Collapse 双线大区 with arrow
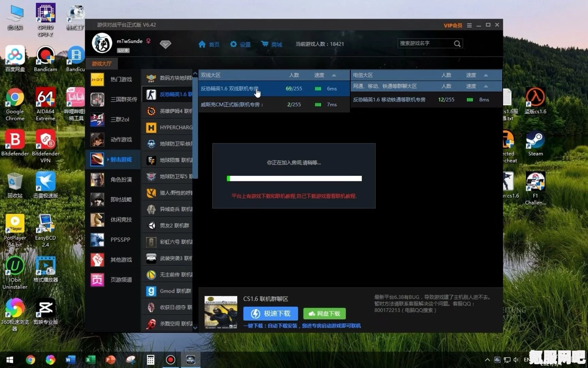Image resolution: width=588 pixels, height=368 pixels. [x=334, y=75]
